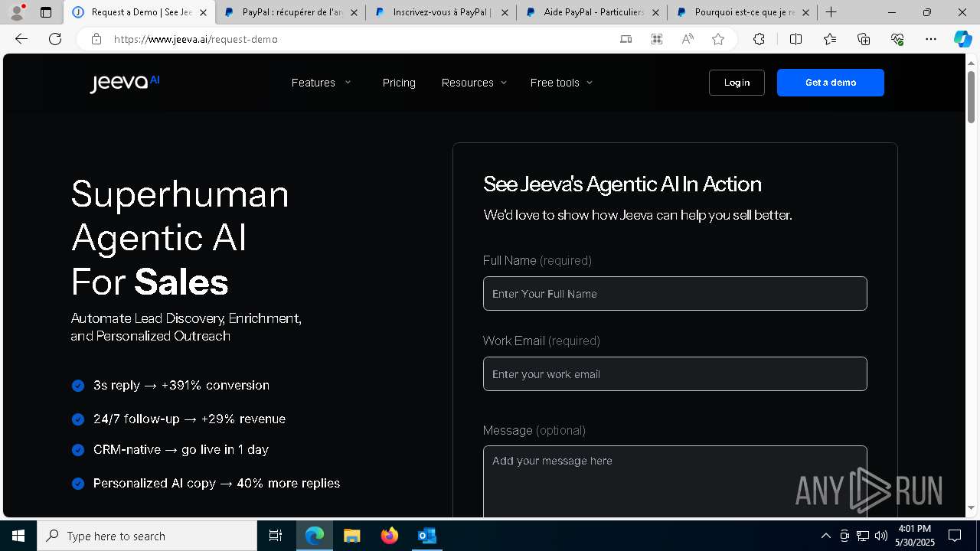Click the Work Email input field
Screen dimensions: 980x551
(x=675, y=373)
